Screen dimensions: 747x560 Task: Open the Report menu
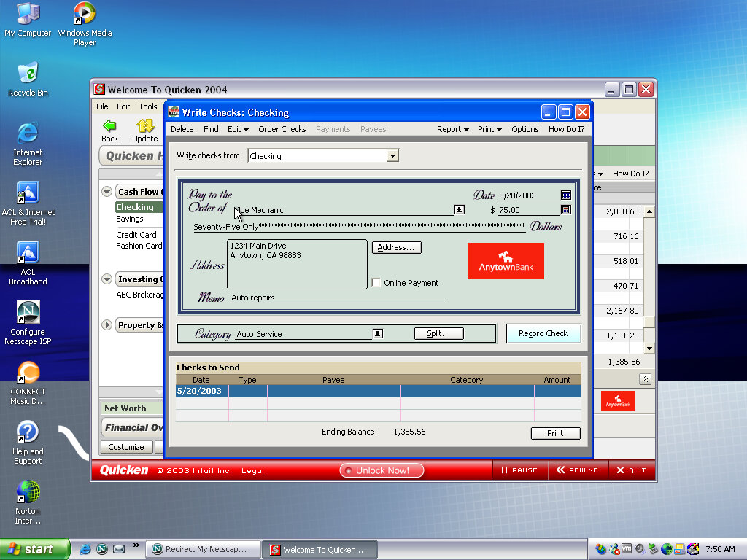452,129
